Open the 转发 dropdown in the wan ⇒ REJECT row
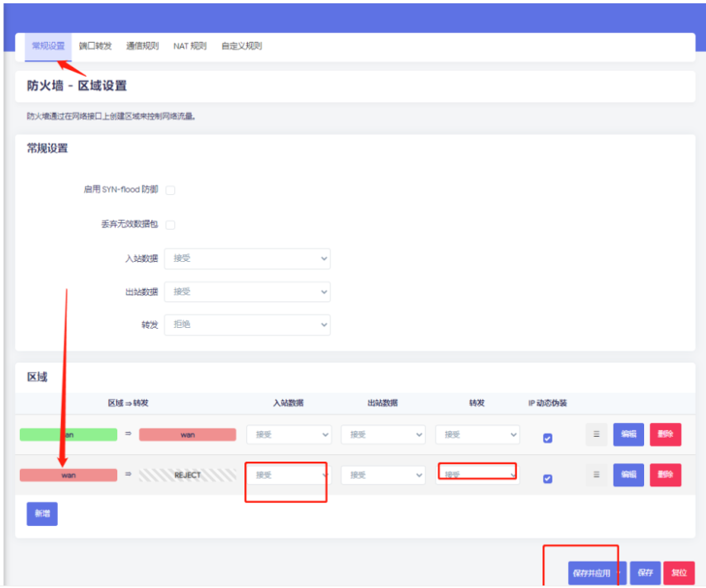706x588 pixels. click(477, 476)
